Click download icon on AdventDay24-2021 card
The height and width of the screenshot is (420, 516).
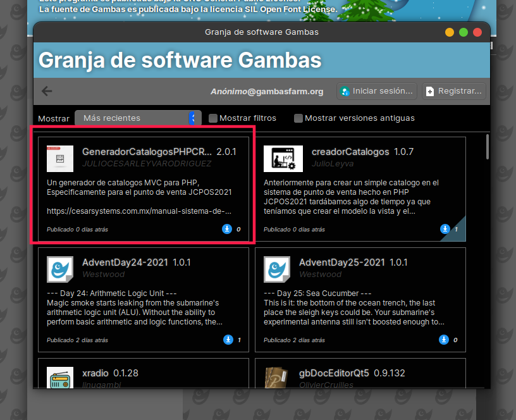pos(228,340)
